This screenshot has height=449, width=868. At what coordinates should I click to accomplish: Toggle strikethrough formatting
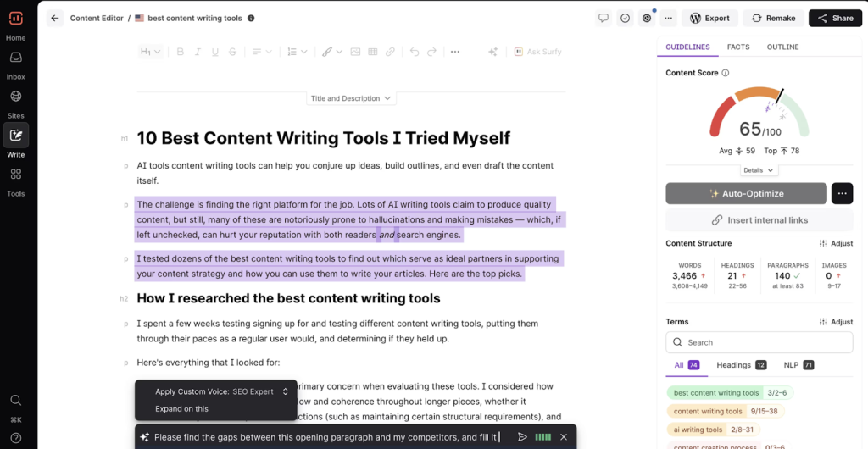pyautogui.click(x=232, y=52)
